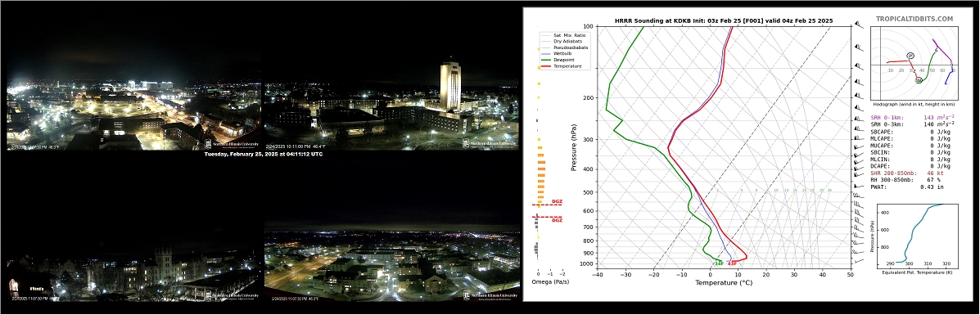Screen dimensions: 980x315
Task: Click the Tuesday, February 25, 2025 timestamp
Action: [263, 155]
